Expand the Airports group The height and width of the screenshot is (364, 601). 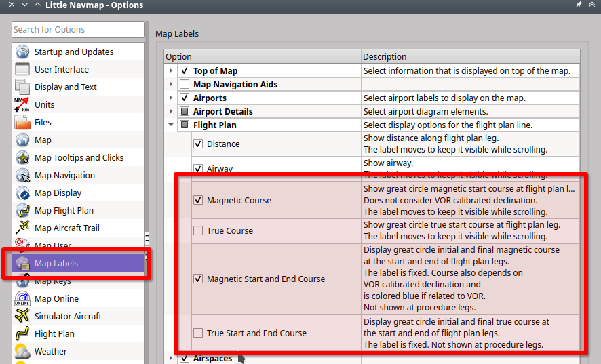pos(171,98)
